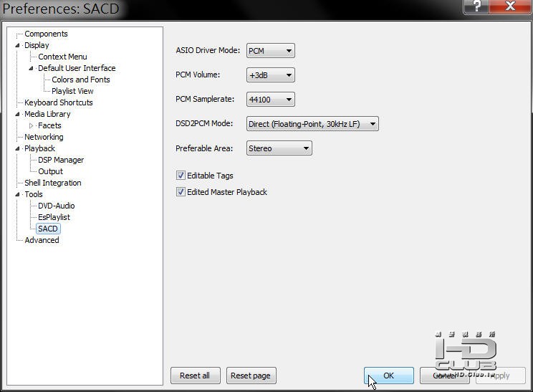Select the SACD tree item
The width and height of the screenshot is (533, 392).
(48, 229)
